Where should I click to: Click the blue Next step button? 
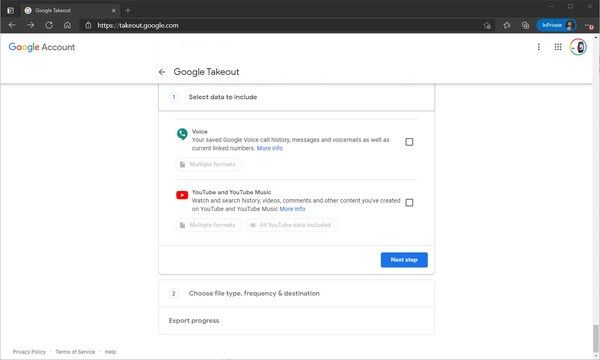pyautogui.click(x=404, y=260)
